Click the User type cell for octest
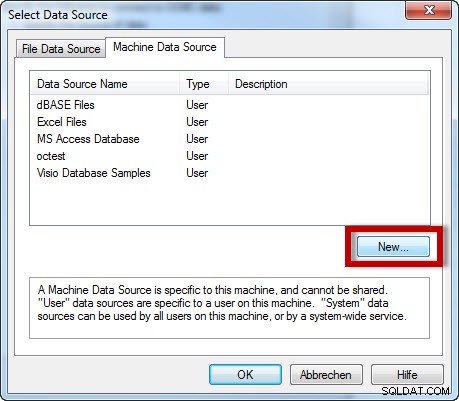Image resolution: width=459 pixels, height=401 pixels. coord(197,156)
